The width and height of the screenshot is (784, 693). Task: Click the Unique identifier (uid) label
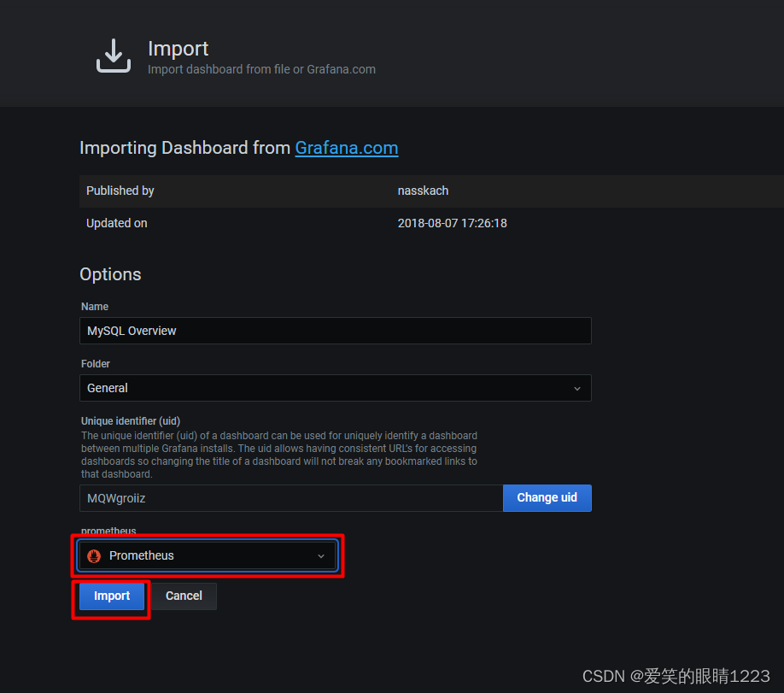point(131,420)
